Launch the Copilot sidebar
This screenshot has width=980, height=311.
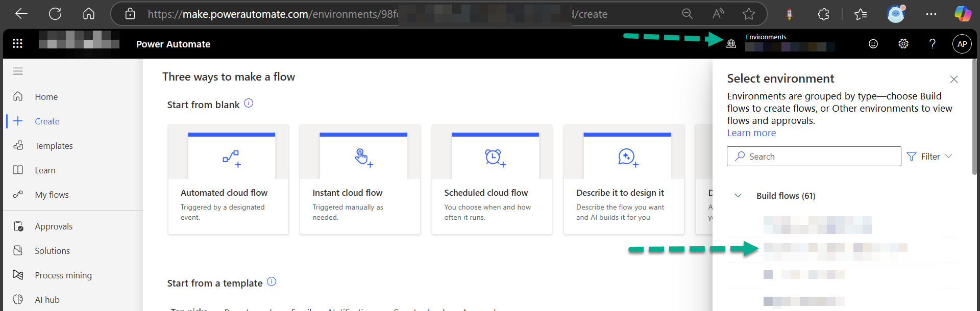[963, 14]
